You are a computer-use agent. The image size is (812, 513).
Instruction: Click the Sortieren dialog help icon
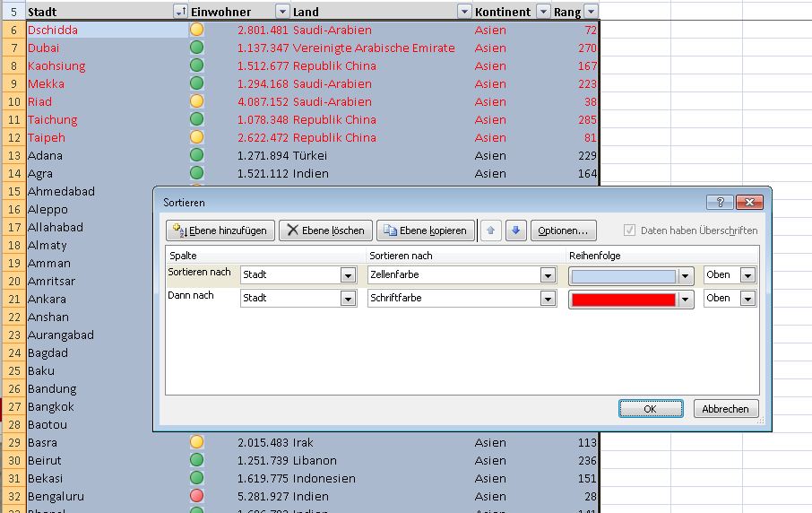point(720,203)
